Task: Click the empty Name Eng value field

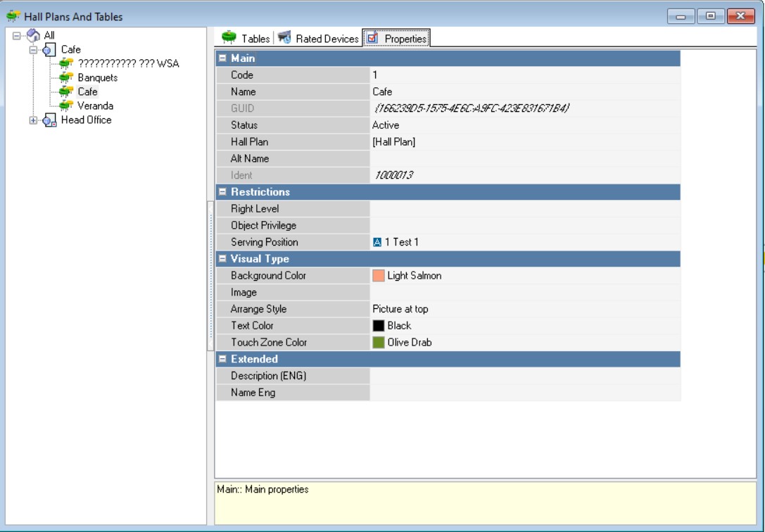Action: coord(526,393)
